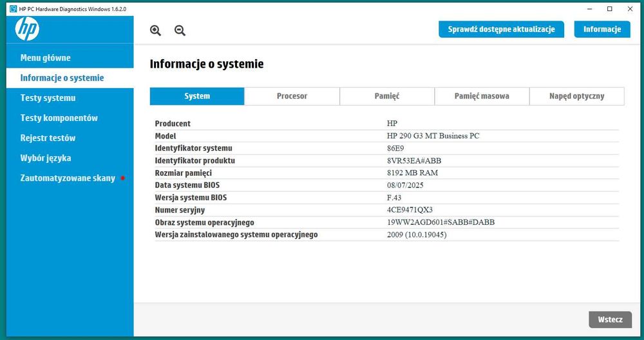Switch to the Procesor tab

point(292,96)
